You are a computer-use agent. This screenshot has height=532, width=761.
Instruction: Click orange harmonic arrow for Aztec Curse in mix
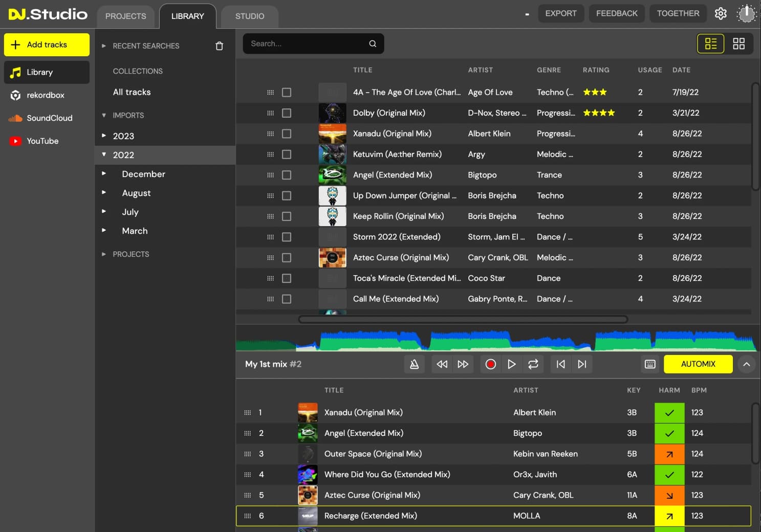pos(669,495)
